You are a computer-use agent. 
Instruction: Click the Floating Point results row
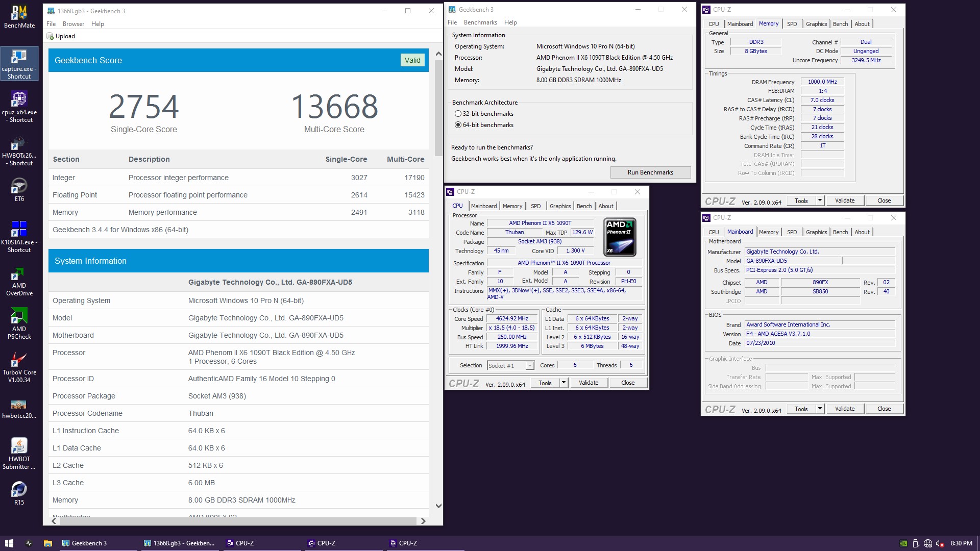[x=238, y=195]
